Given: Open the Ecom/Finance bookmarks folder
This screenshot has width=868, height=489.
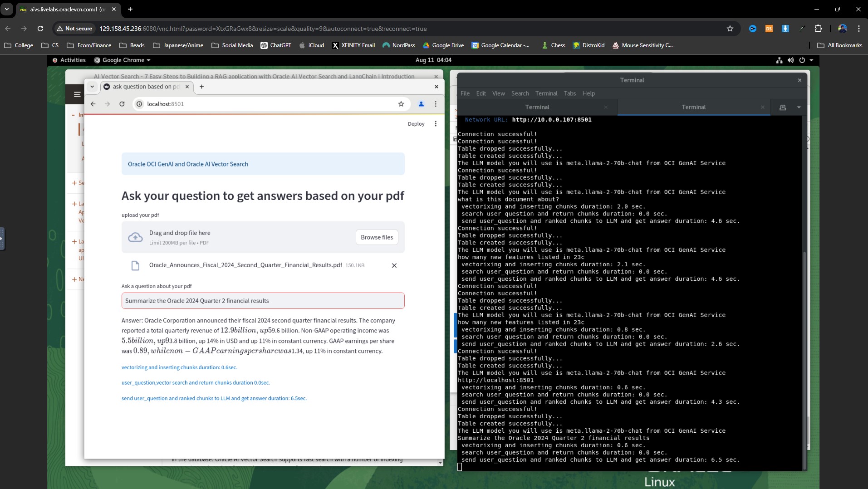Looking at the screenshot, I should point(89,45).
